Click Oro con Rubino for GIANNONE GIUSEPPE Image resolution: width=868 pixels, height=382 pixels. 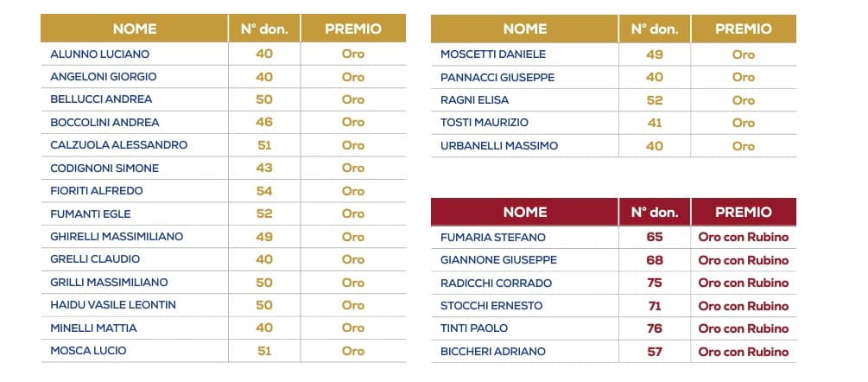pos(743,260)
